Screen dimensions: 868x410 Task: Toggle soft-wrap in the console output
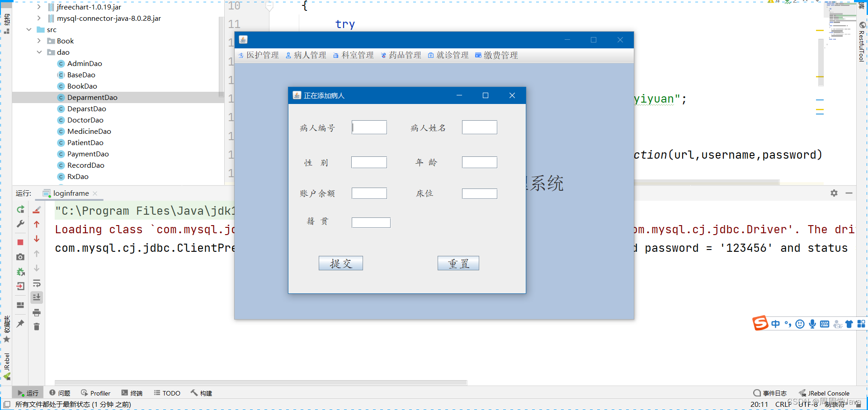tap(37, 283)
